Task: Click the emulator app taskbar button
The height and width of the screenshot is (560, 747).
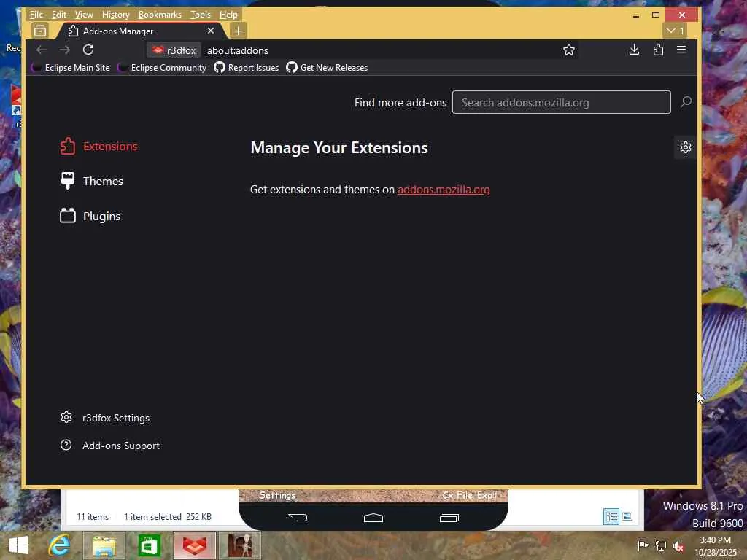Action: pos(240,545)
